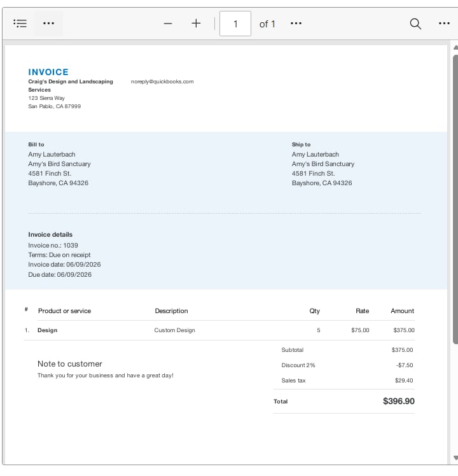Click the 'Discount 2%' label
Image resolution: width=458 pixels, height=476 pixels.
pos(298,365)
